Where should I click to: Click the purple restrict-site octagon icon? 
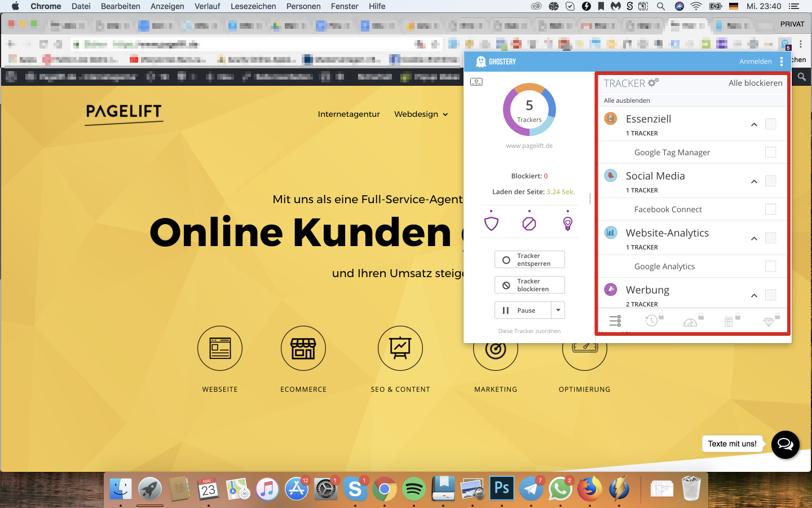click(x=529, y=224)
